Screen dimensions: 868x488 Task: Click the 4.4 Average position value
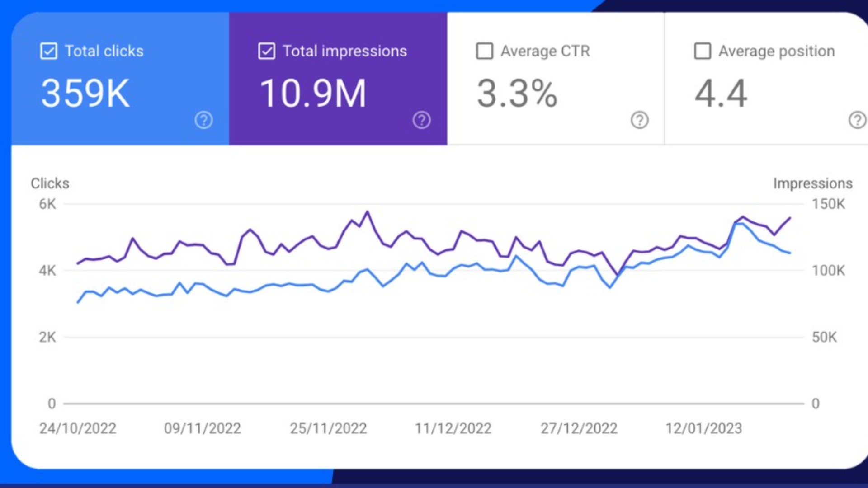[x=722, y=93]
